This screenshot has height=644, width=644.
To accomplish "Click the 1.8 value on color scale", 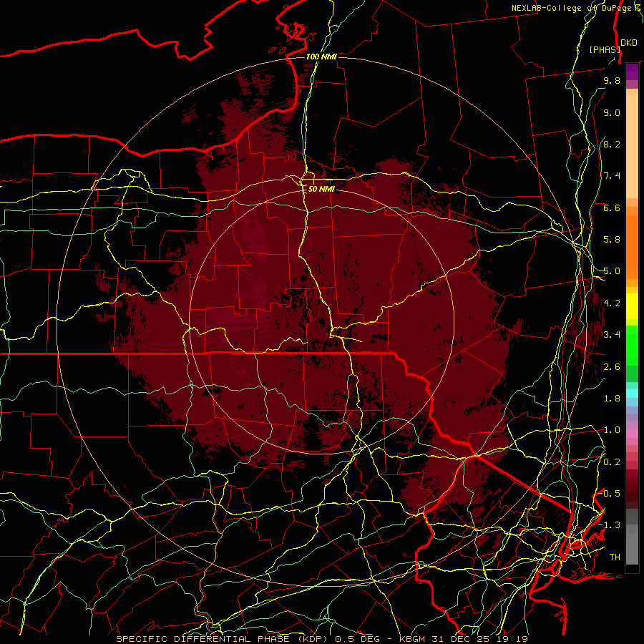I will (612, 399).
